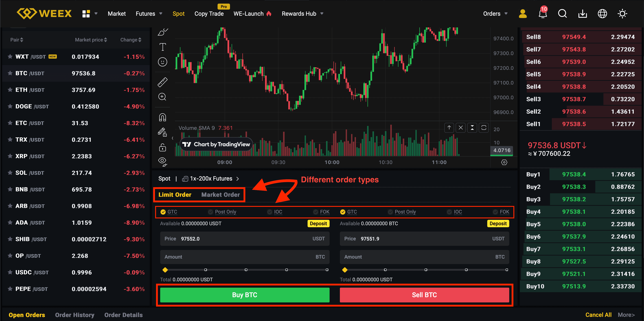The height and width of the screenshot is (321, 644).
Task: Click Deposit next to available USDT
Action: [318, 223]
